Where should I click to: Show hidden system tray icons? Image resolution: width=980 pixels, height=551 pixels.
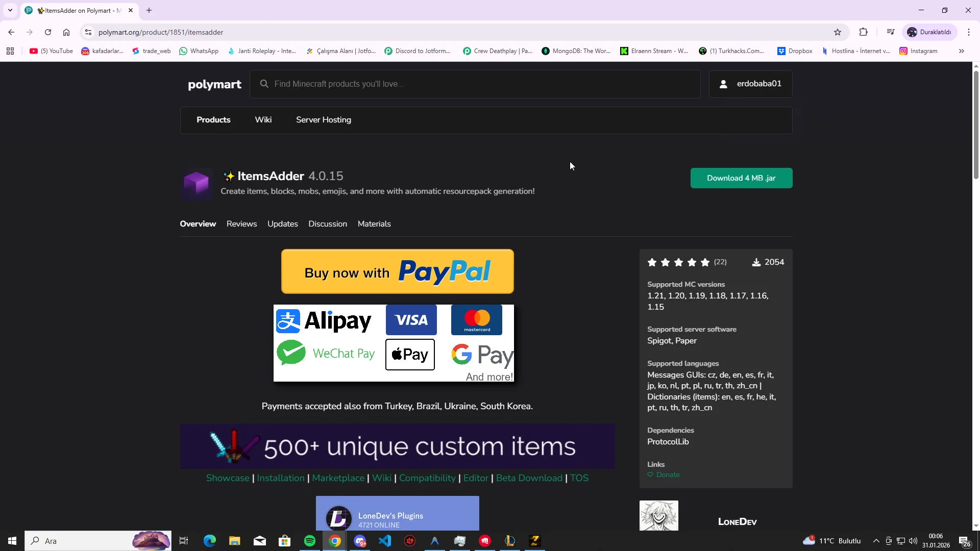tap(876, 541)
